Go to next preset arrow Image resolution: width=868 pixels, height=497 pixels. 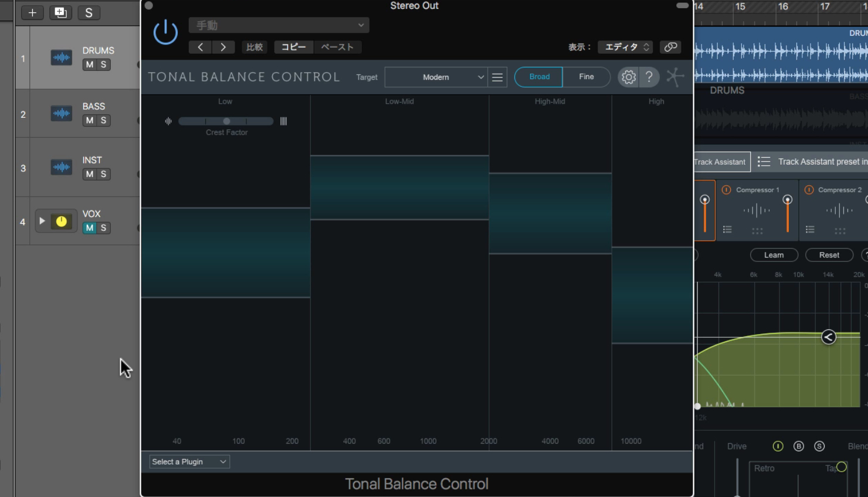coord(223,47)
